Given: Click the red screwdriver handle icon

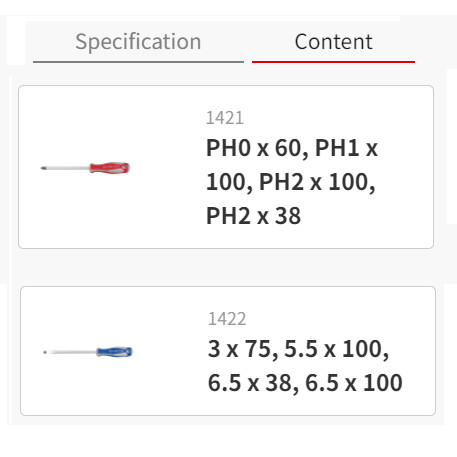Looking at the screenshot, I should click(110, 168).
